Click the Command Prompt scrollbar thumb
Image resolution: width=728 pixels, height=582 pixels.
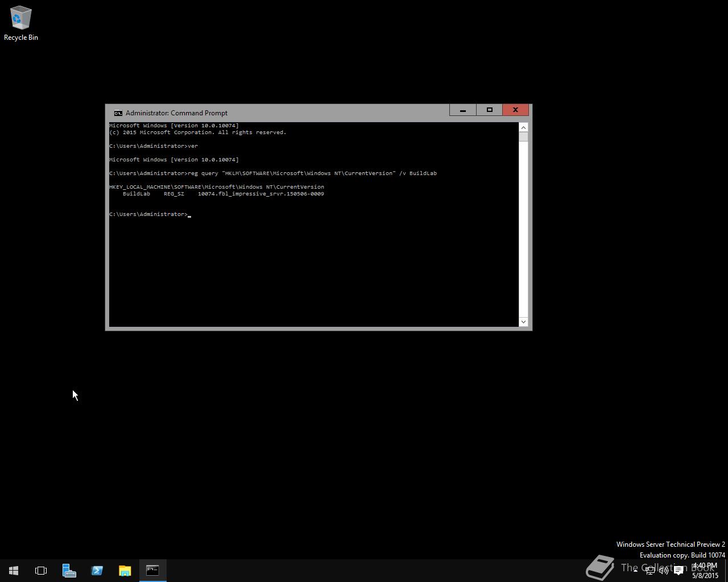click(x=523, y=136)
